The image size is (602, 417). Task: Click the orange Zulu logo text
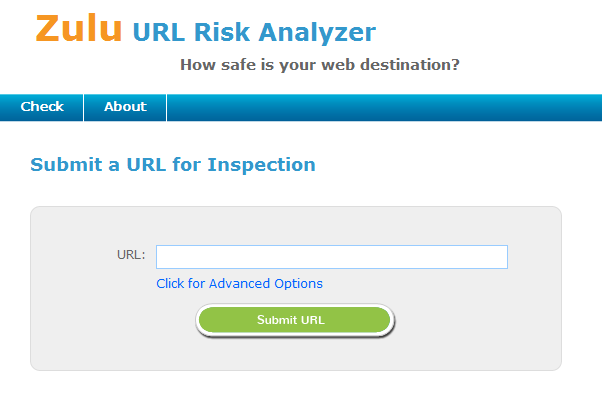[78, 29]
